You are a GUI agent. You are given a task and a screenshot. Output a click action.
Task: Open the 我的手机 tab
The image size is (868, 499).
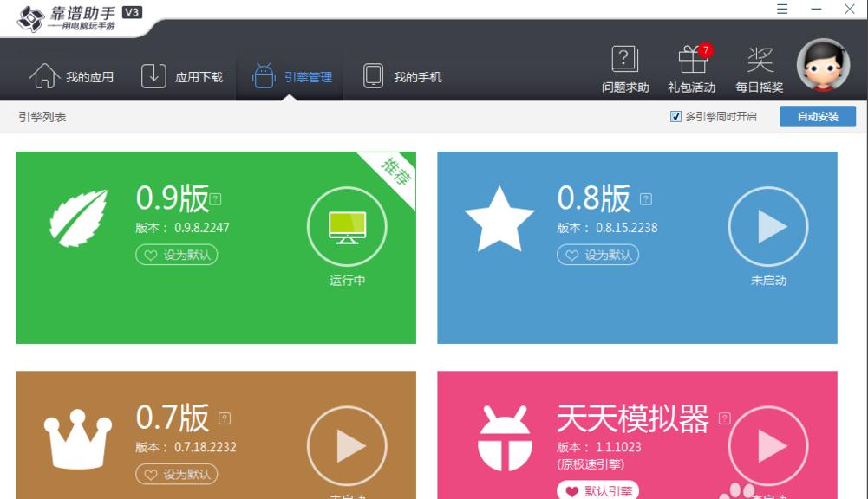pos(402,77)
